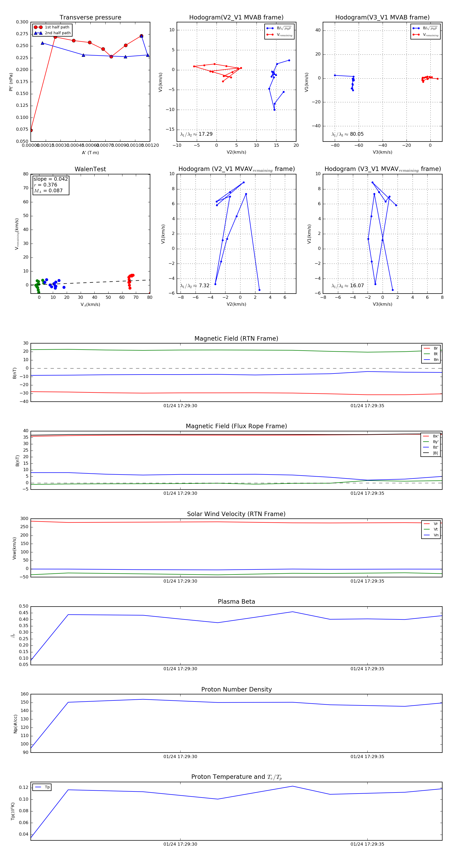This screenshot has height=868, width=473.
Task: Click the 'Vn' legend entry
Action: pos(431,535)
